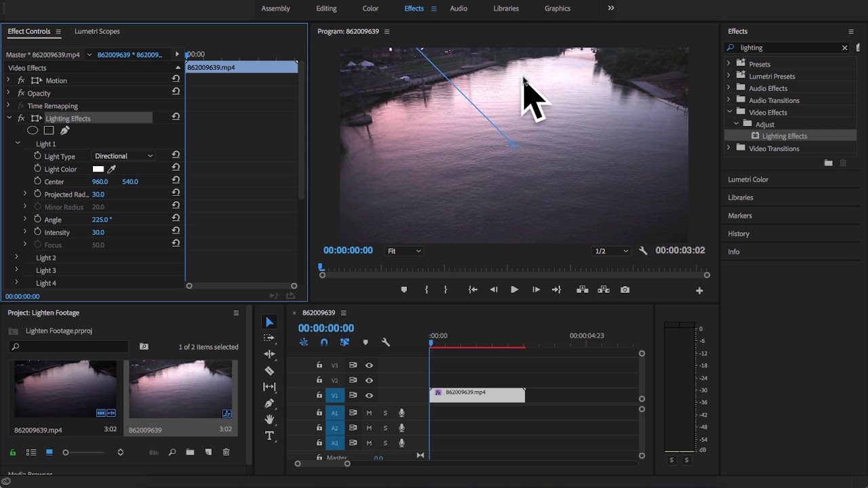The height and width of the screenshot is (488, 868).
Task: Adjust the project thumbnail zoom slider
Action: click(66, 452)
